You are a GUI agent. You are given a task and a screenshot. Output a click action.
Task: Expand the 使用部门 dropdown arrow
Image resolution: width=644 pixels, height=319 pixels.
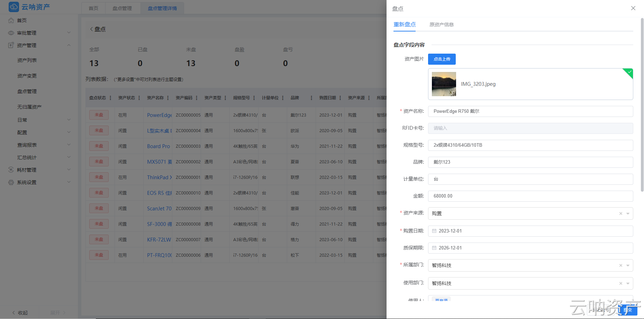coord(628,283)
